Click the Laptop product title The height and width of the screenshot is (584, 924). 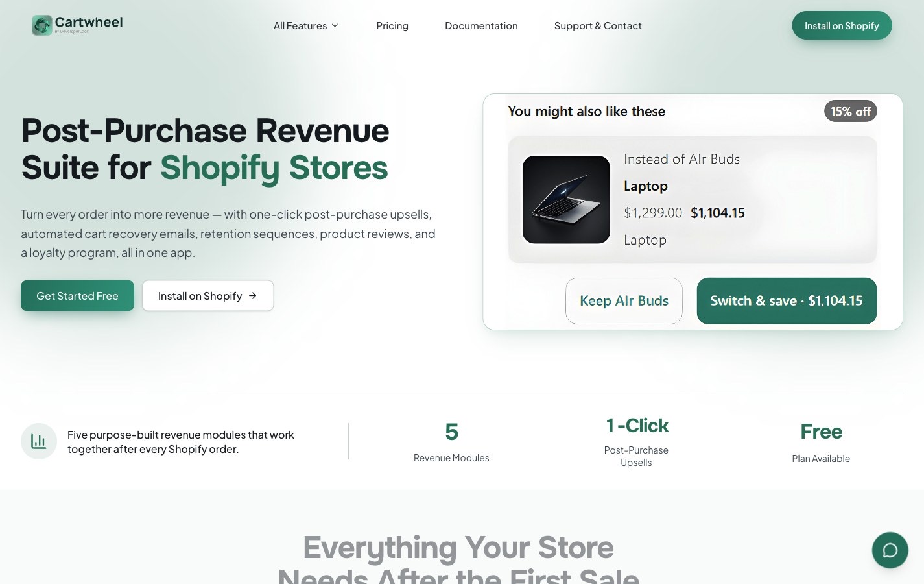click(x=645, y=186)
